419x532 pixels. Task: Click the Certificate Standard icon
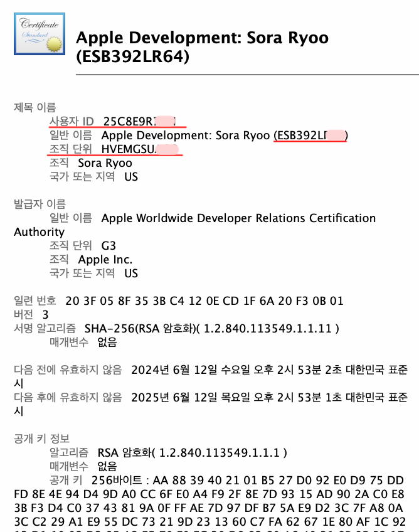pos(40,34)
